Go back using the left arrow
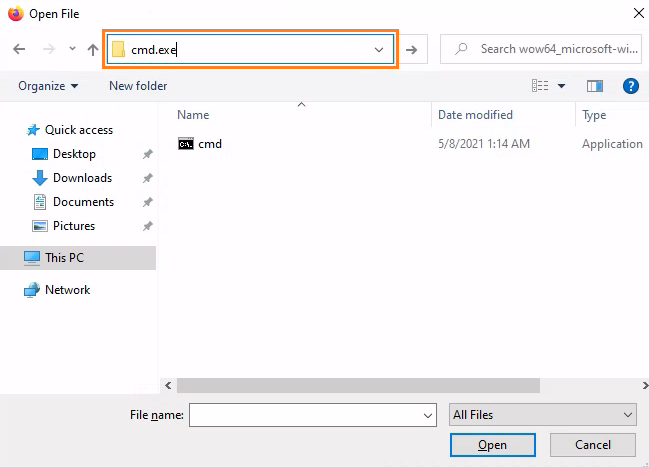This screenshot has width=649, height=467. click(x=19, y=49)
